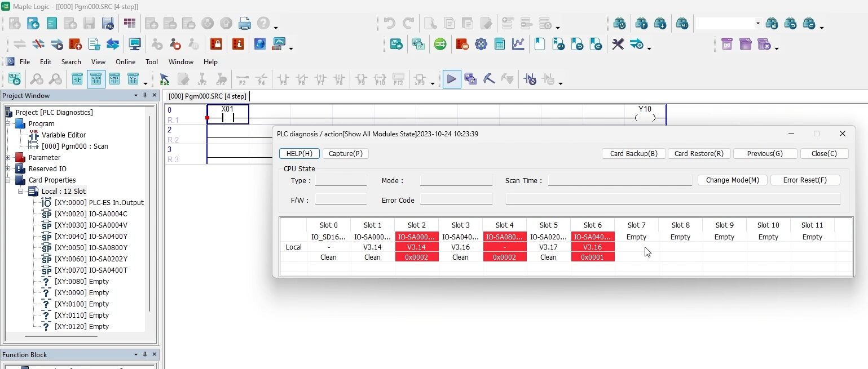The width and height of the screenshot is (868, 369).
Task: Click the scan time trend graph icon
Action: 518,44
